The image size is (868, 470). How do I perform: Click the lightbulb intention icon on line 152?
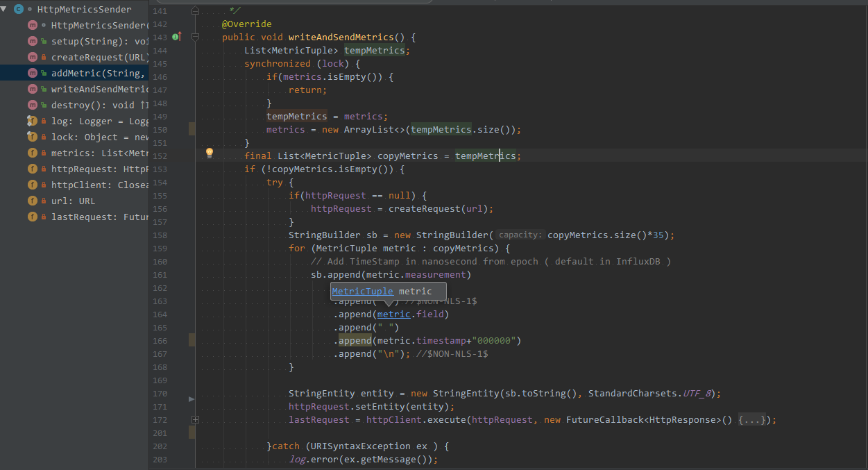[x=209, y=153]
